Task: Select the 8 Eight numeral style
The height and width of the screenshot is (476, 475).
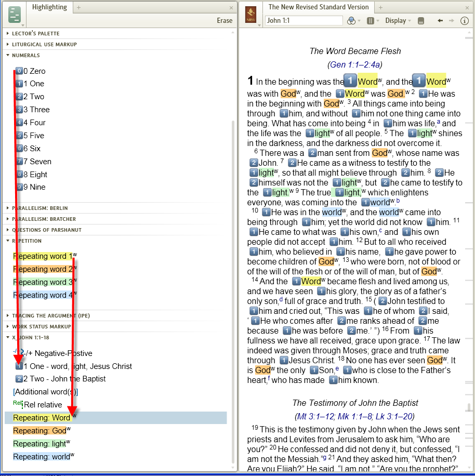Action: coord(31,175)
